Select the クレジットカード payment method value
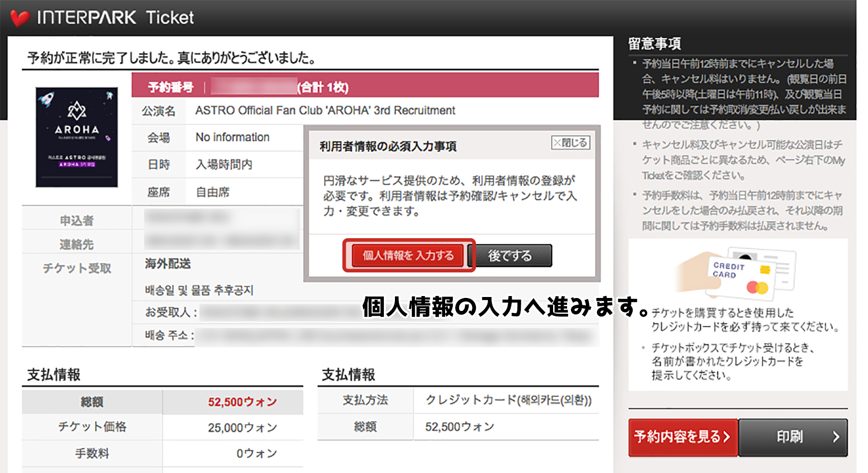Viewport: 868px width, 473px height. 508,400
